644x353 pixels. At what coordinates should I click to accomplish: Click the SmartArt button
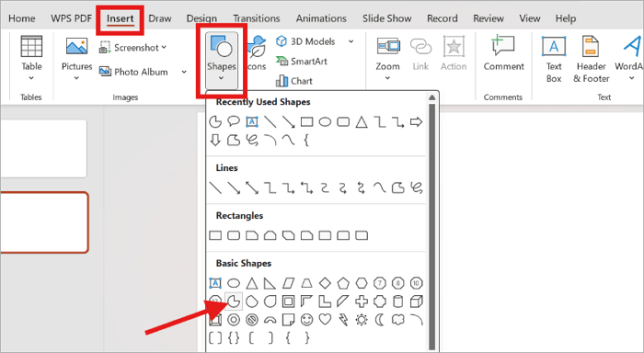tap(302, 62)
